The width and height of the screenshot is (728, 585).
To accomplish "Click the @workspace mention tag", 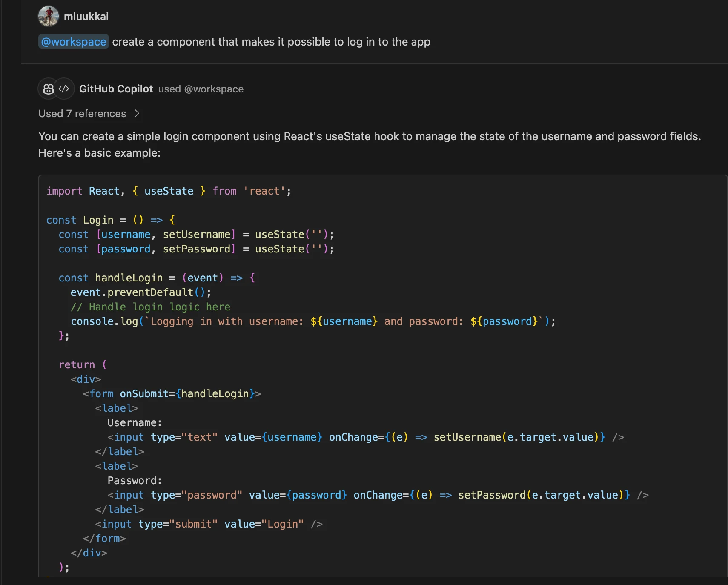I will [x=74, y=42].
